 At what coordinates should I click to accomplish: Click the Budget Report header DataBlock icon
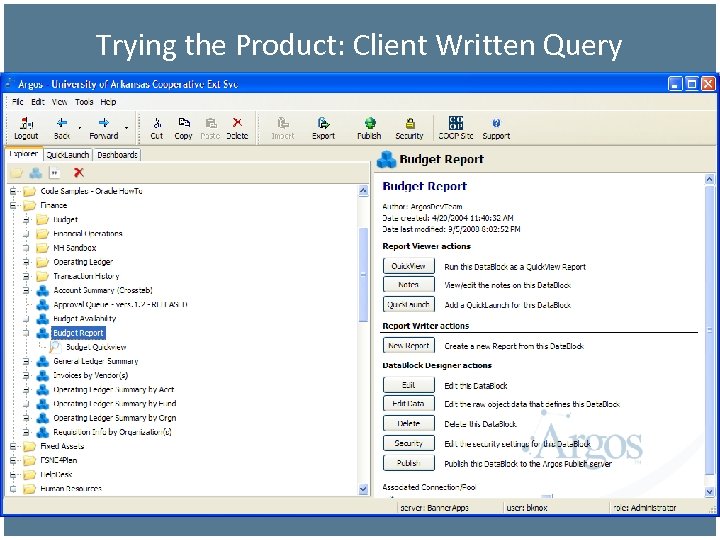[386, 159]
